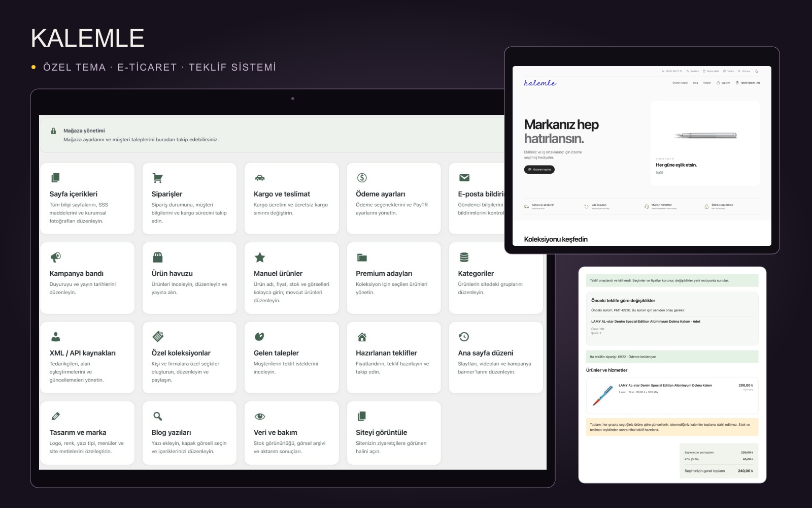This screenshot has height=508, width=812.
Task: Open the Ödeme ayarları dollar icon
Action: point(362,178)
